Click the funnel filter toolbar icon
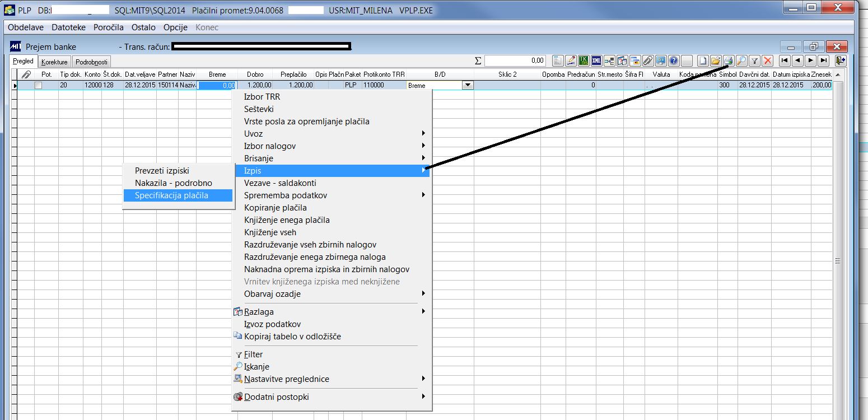The height and width of the screenshot is (420, 868). (754, 60)
